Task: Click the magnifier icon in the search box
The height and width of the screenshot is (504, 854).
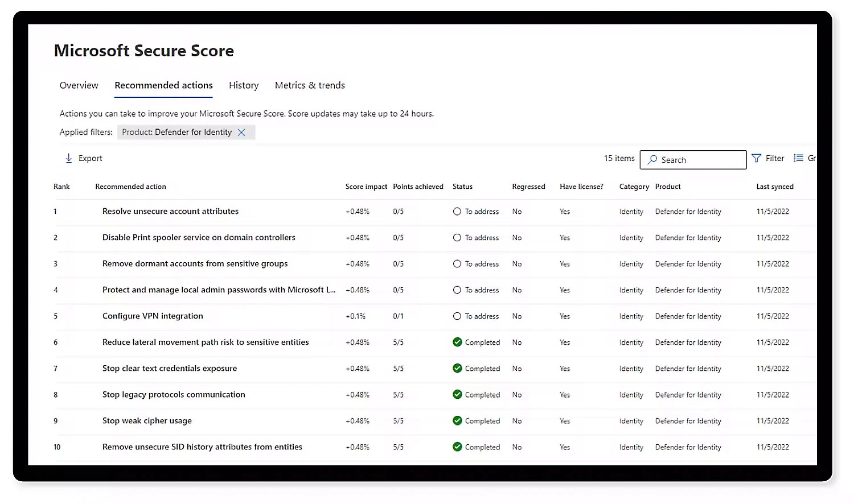Action: (x=652, y=160)
